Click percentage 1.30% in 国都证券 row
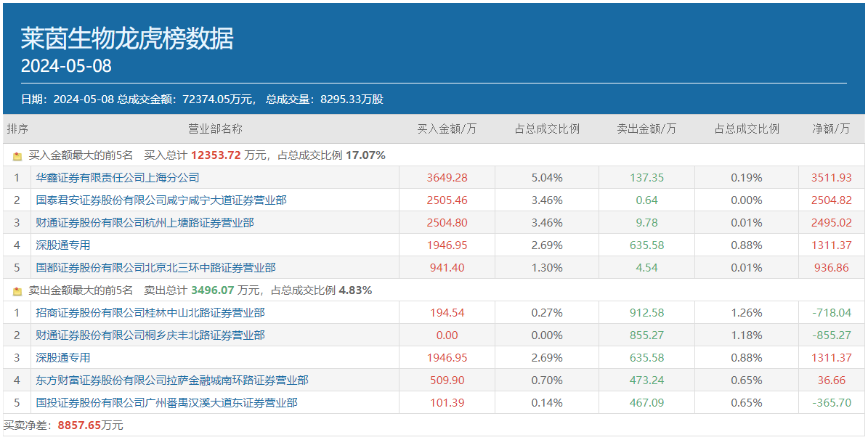This screenshot has height=440, width=868. point(547,268)
